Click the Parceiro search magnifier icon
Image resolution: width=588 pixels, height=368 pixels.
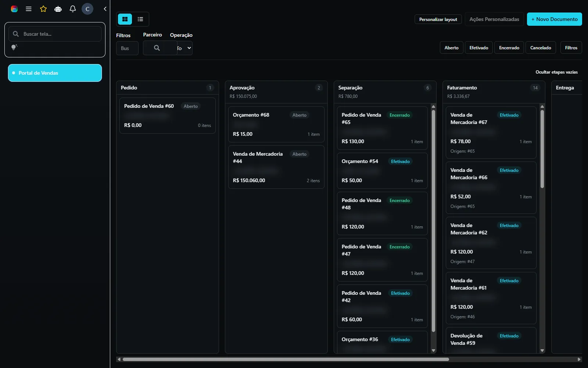coord(157,48)
